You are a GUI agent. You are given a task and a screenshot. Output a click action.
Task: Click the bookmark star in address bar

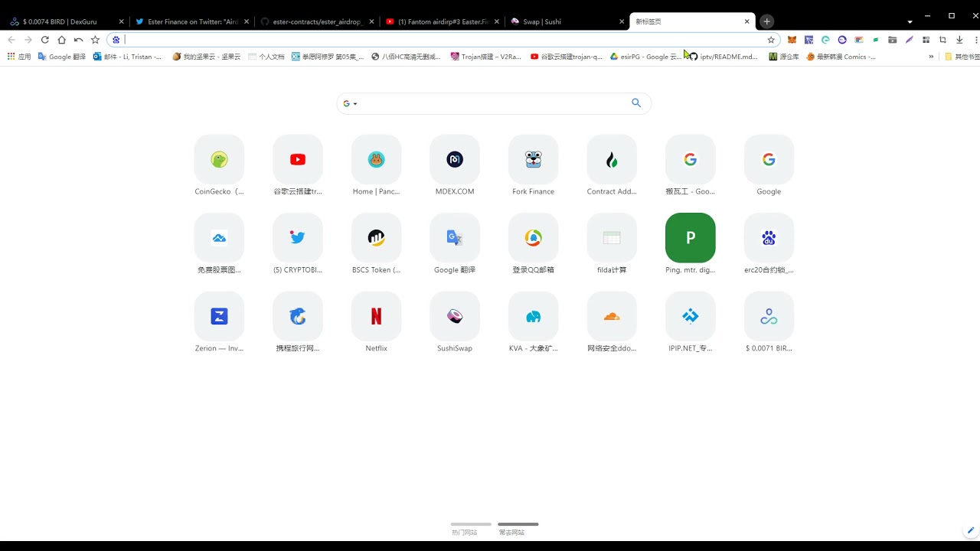tap(771, 40)
